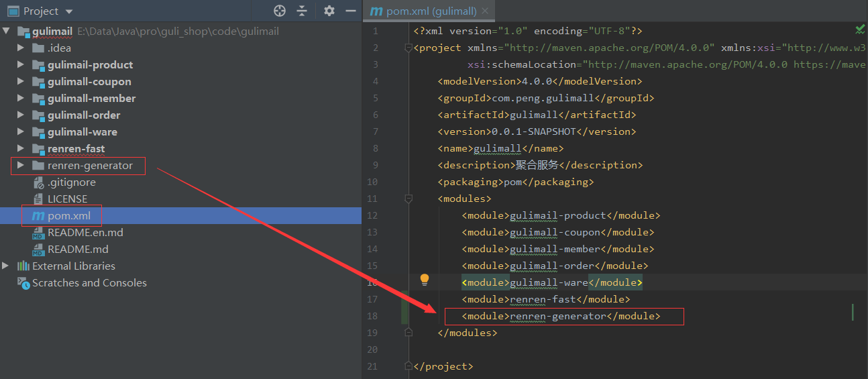Expand the gulimall-member module
This screenshot has height=379, width=868.
point(20,99)
